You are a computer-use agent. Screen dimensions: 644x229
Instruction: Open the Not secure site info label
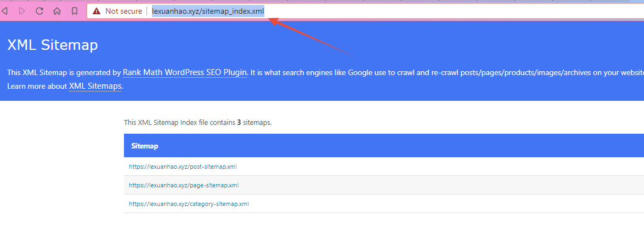(x=123, y=11)
